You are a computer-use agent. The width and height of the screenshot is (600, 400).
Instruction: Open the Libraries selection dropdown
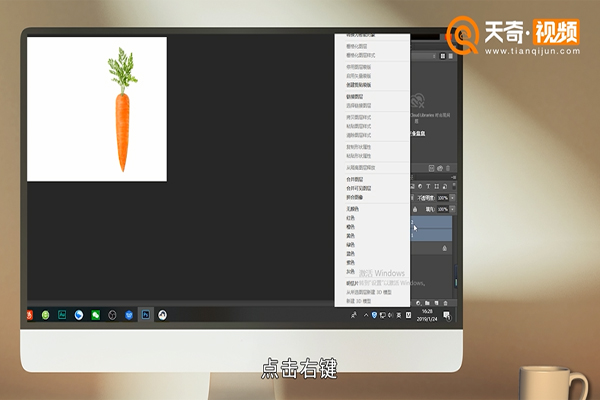pyautogui.click(x=434, y=56)
